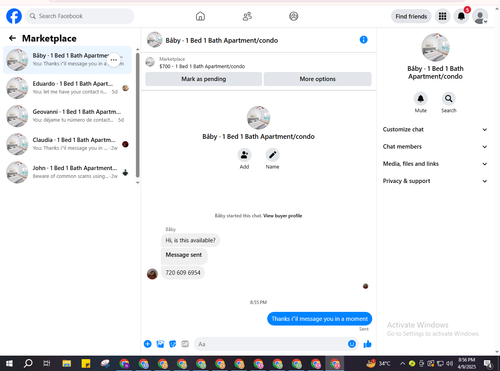Show hidden system tray icons

pos(402,363)
